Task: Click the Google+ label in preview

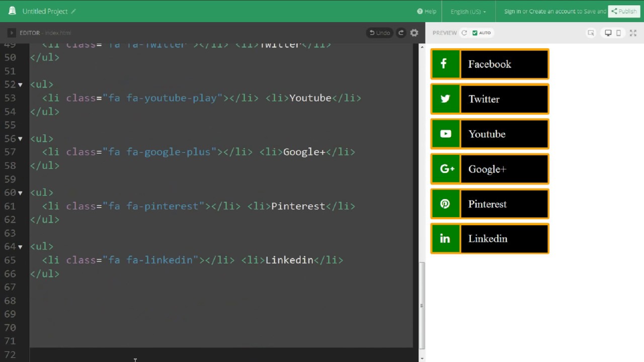Action: tap(487, 169)
